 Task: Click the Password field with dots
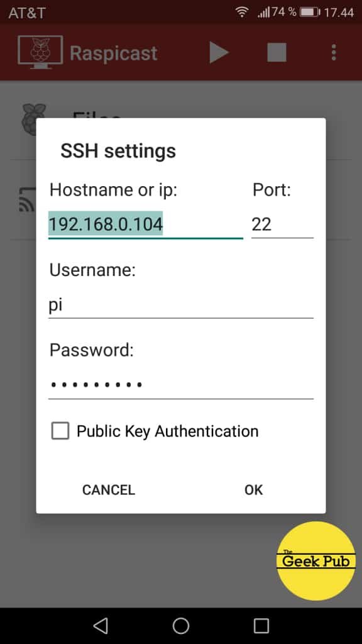pos(180,386)
